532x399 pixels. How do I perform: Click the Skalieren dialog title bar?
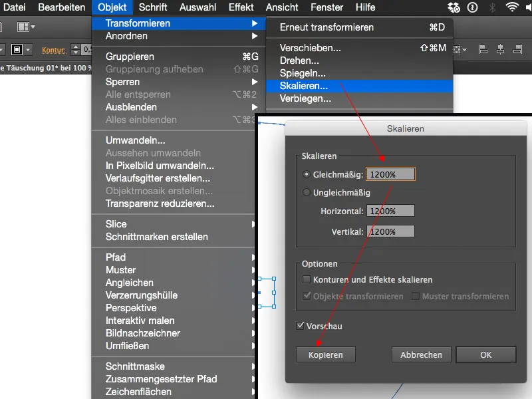[x=406, y=128]
